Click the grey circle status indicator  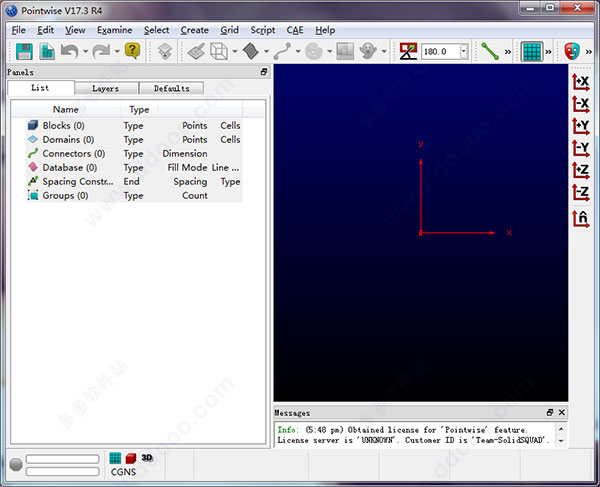[x=16, y=464]
